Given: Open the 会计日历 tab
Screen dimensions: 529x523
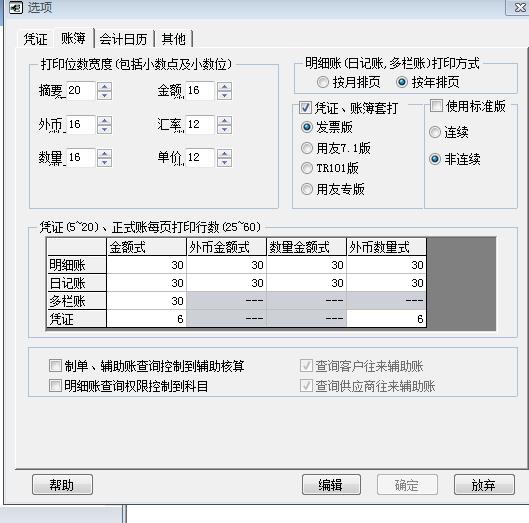Looking at the screenshot, I should pyautogui.click(x=123, y=39).
